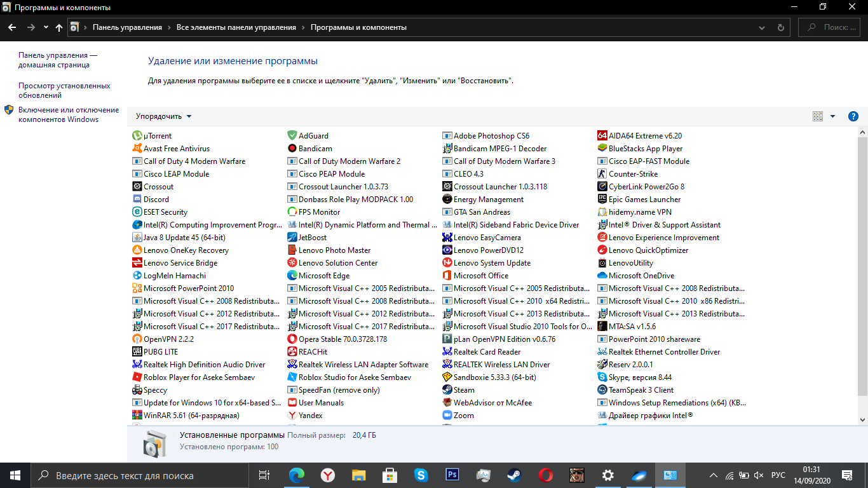Open the Windows Start button
Viewport: 868px width, 488px height.
(x=15, y=475)
